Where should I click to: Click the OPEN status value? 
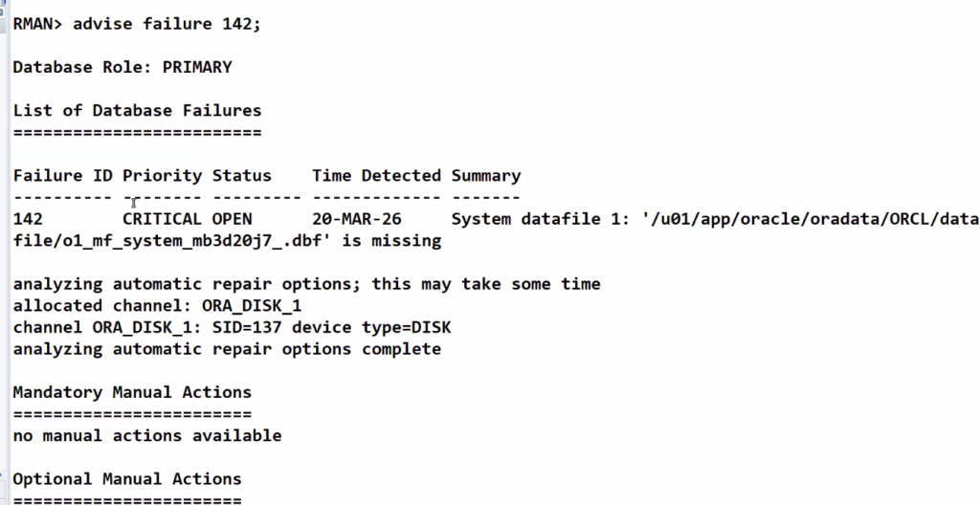232,219
